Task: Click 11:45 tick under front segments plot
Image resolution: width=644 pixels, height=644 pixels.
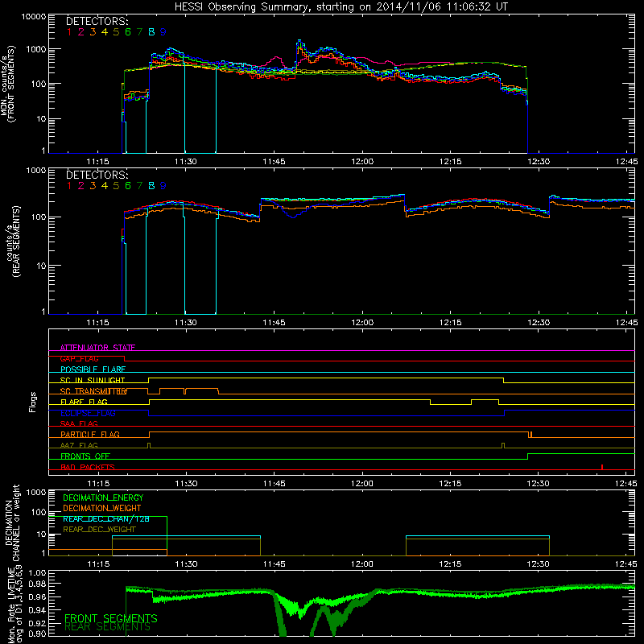Action: [274, 162]
